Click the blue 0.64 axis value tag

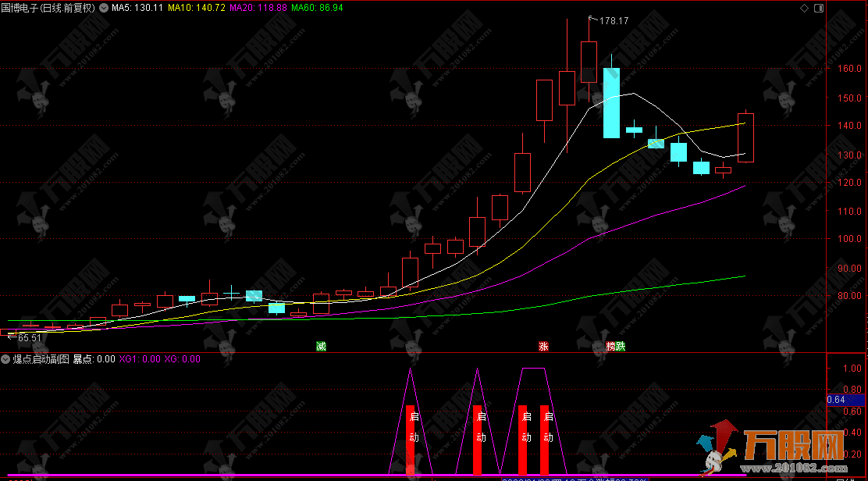836,401
